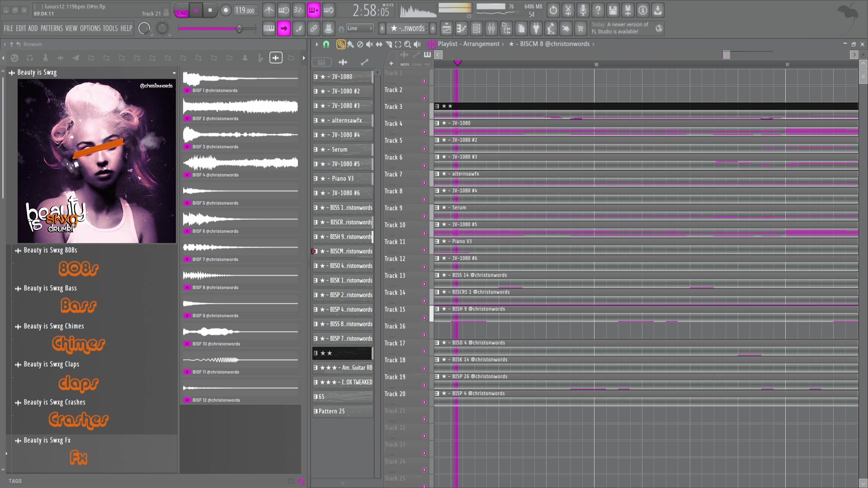Open the Beauty is Swxg folder dropdown arrow
868x488 pixels.
pyautogui.click(x=174, y=73)
